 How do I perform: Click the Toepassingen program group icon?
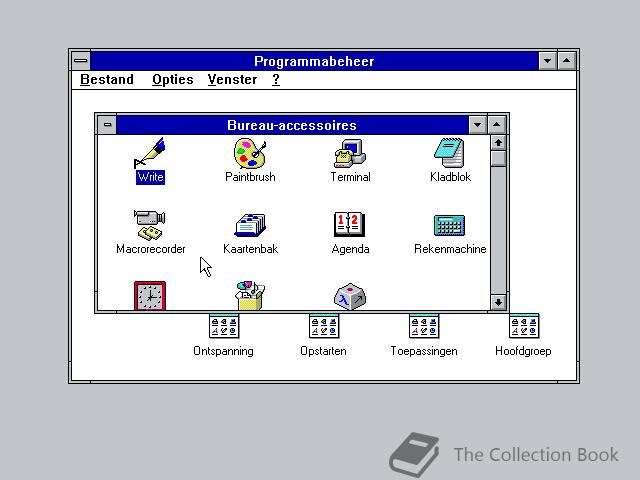coord(424,326)
